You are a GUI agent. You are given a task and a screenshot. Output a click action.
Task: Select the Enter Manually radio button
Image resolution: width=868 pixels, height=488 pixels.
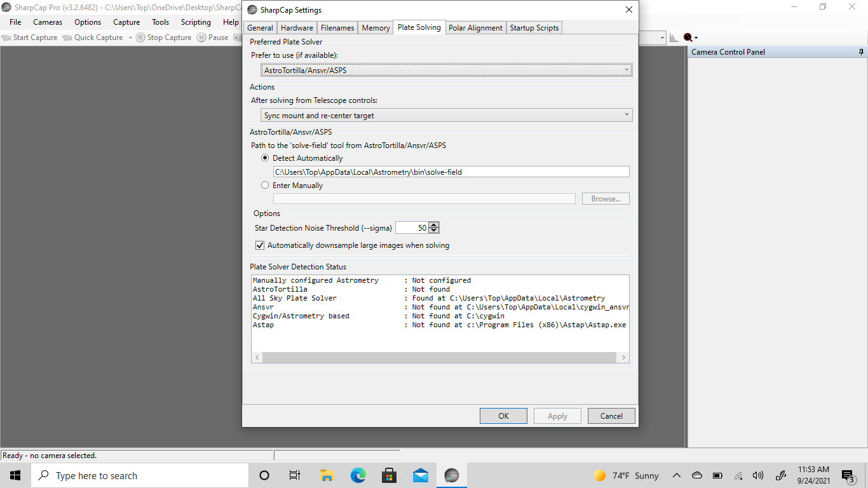266,186
